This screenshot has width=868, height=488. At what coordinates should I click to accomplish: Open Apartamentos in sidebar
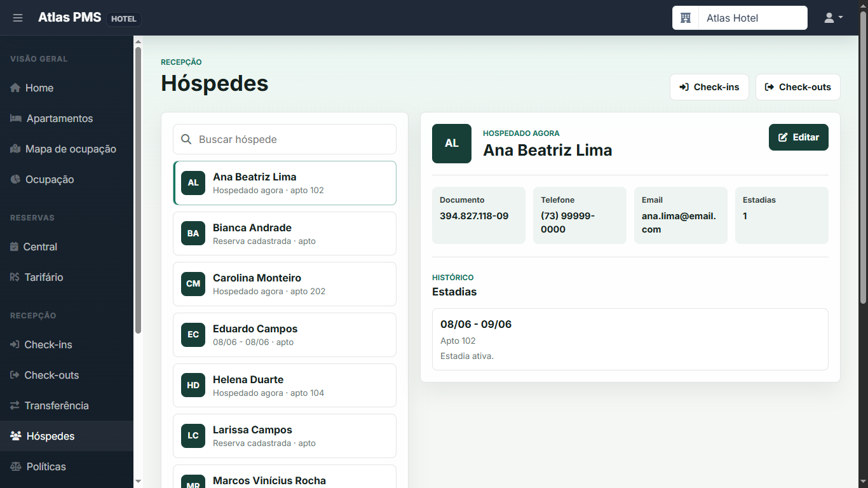point(67,118)
